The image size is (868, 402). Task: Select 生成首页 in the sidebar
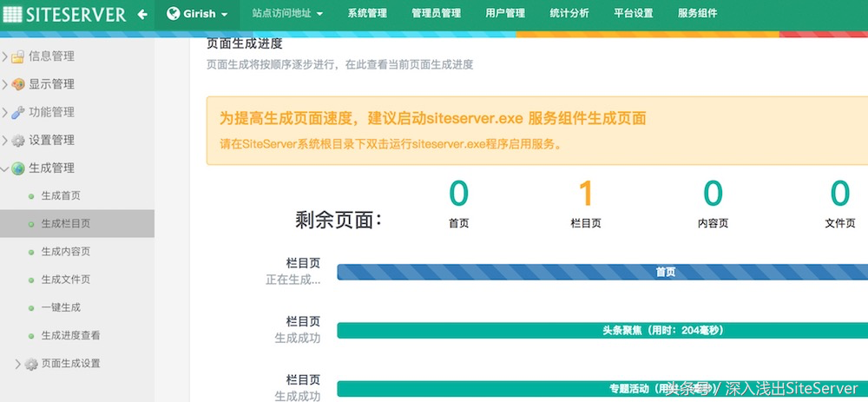tap(61, 195)
